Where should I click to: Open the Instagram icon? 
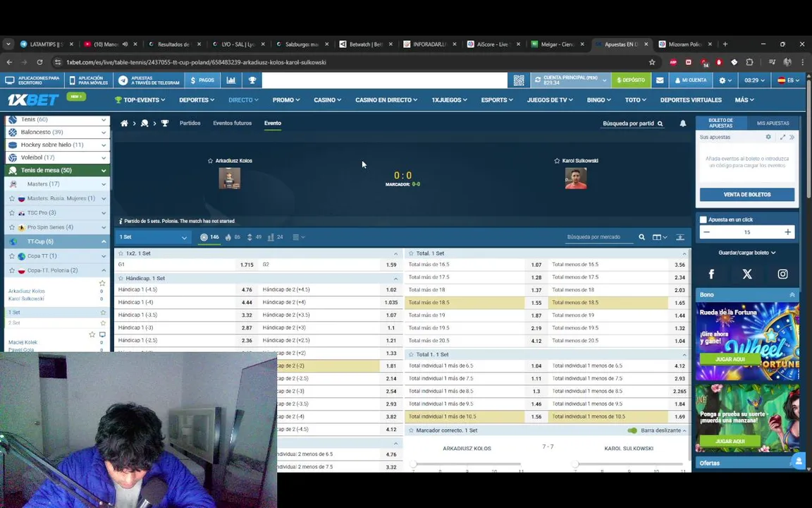click(782, 274)
